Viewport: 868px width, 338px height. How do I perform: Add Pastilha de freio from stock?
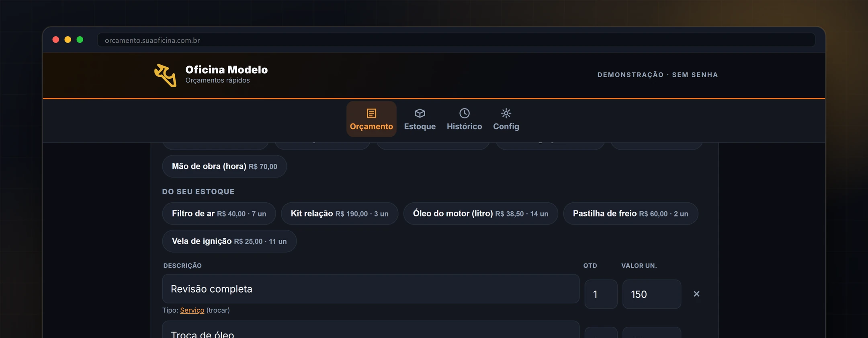(x=631, y=214)
